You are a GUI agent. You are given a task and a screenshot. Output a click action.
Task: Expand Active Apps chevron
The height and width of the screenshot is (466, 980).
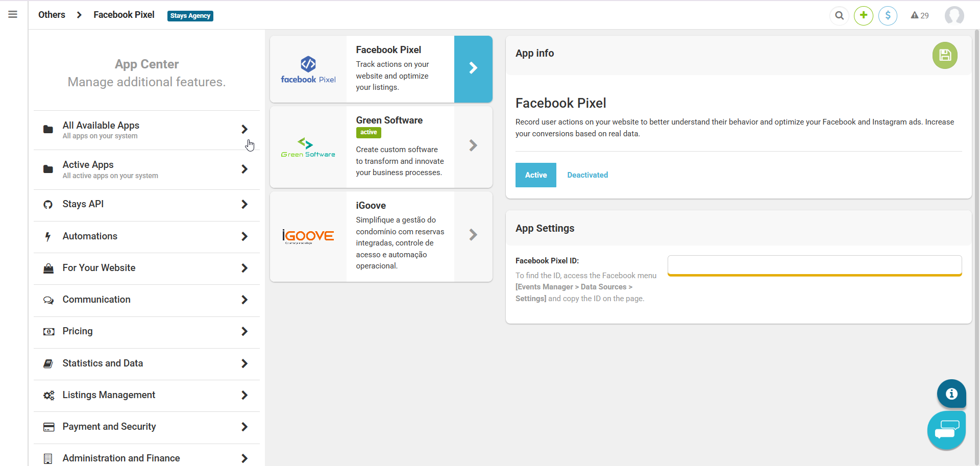tap(244, 169)
